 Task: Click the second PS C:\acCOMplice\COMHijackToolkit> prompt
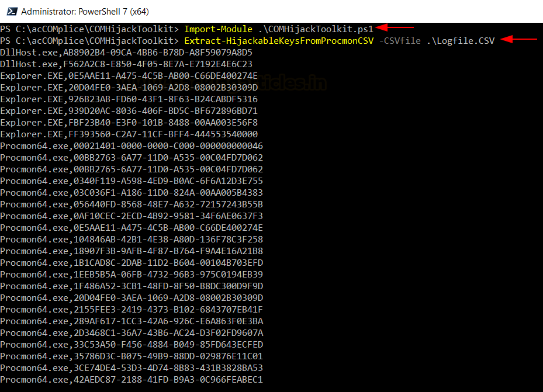click(x=89, y=41)
